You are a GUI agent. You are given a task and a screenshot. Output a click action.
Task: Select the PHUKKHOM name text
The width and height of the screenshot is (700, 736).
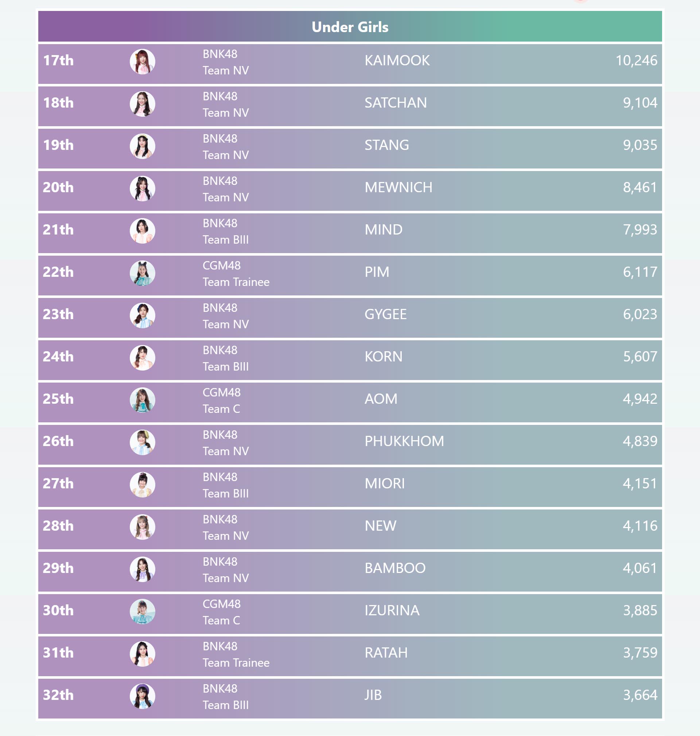coord(404,441)
